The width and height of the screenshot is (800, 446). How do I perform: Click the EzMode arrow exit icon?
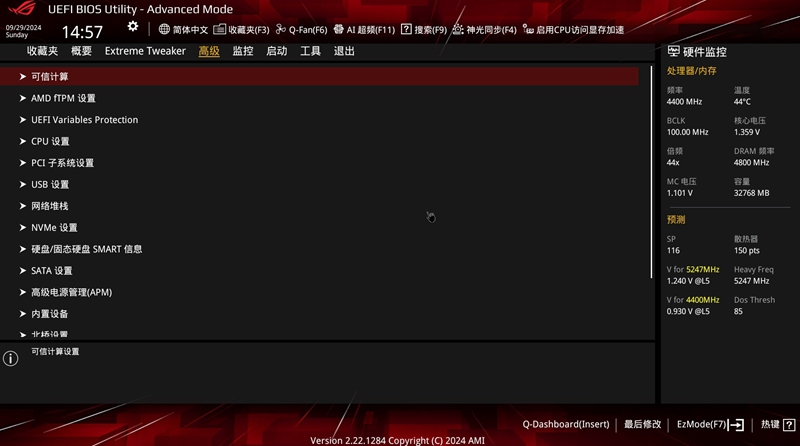click(736, 425)
